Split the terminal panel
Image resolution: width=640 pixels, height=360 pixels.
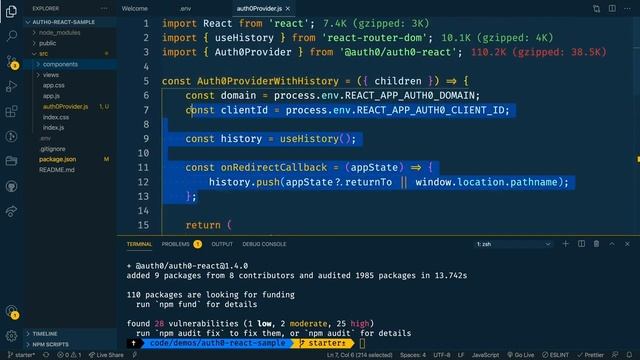pos(581,244)
